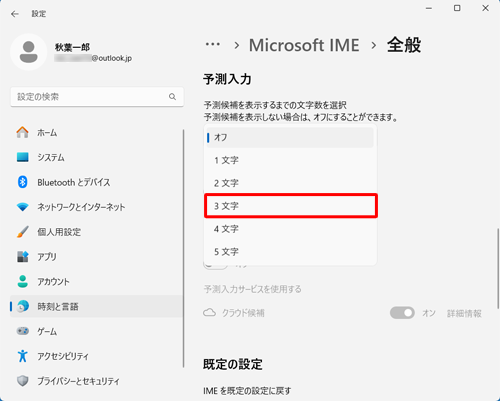The image size is (500, 401).
Task: Toggle the クラウド候補 switch
Action: point(402,313)
